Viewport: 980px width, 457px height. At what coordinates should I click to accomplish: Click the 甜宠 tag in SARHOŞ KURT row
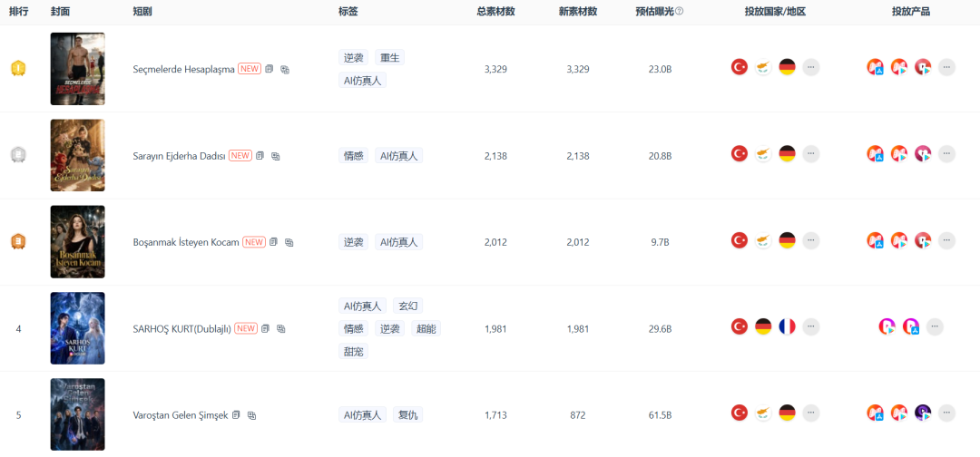point(354,351)
